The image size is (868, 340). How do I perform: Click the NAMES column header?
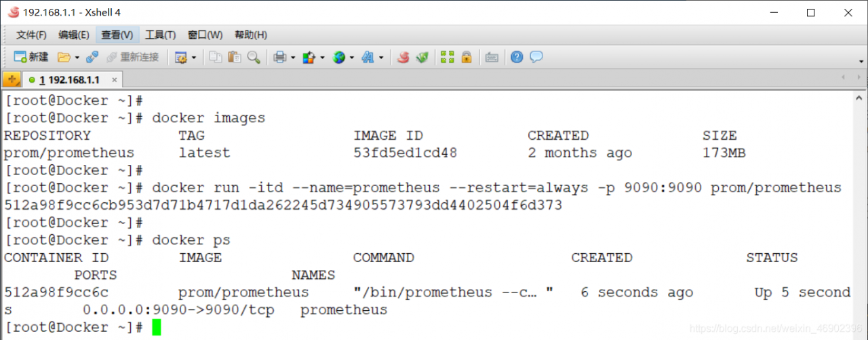pyautogui.click(x=313, y=276)
